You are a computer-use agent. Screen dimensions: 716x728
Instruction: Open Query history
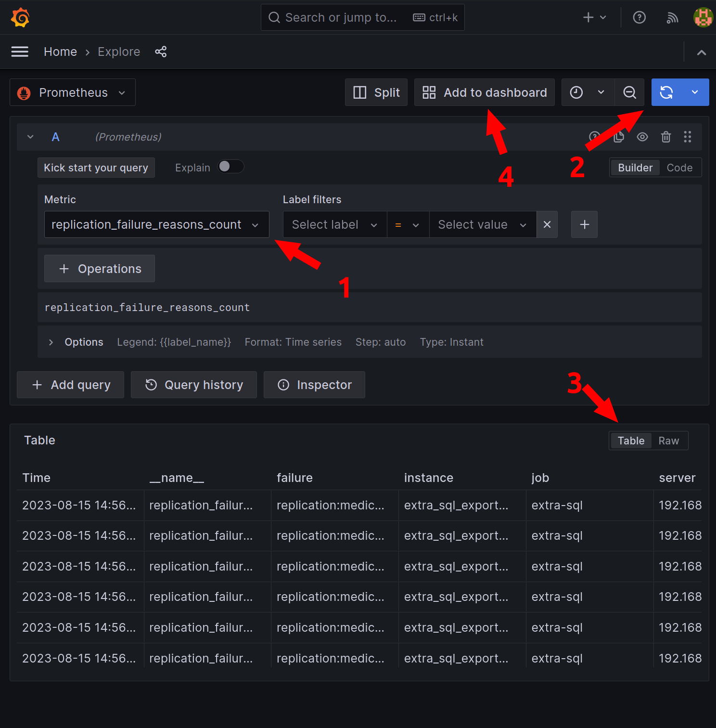pyautogui.click(x=194, y=385)
